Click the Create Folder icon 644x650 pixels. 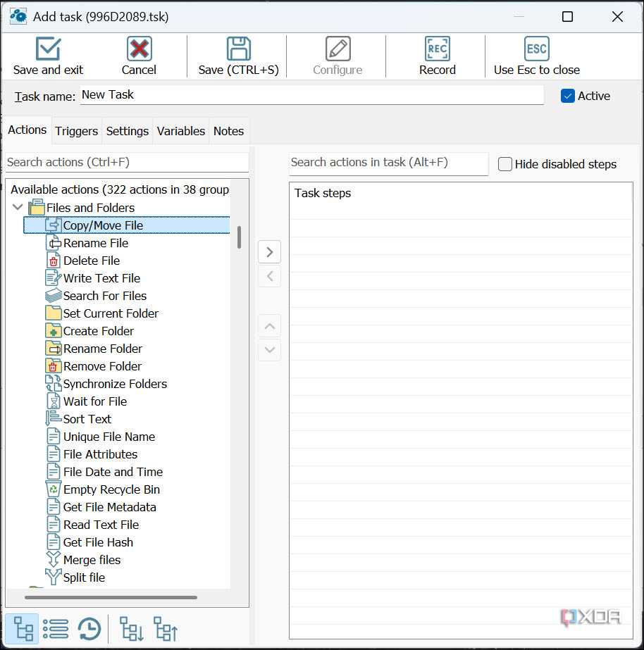point(53,331)
